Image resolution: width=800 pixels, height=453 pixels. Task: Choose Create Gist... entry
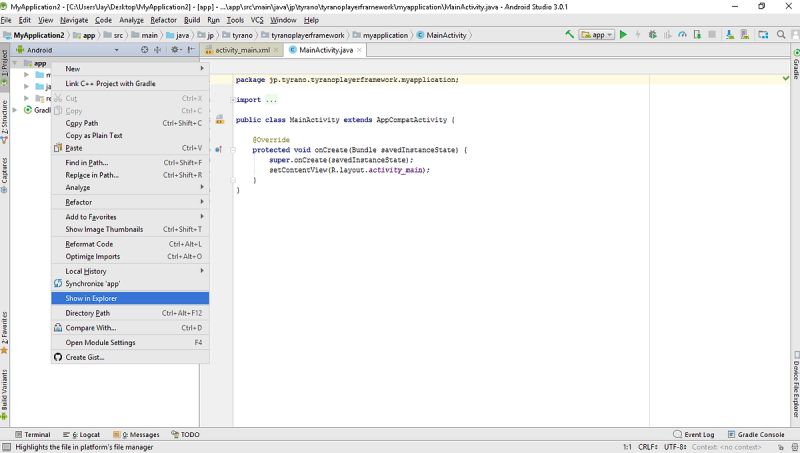tap(130, 357)
